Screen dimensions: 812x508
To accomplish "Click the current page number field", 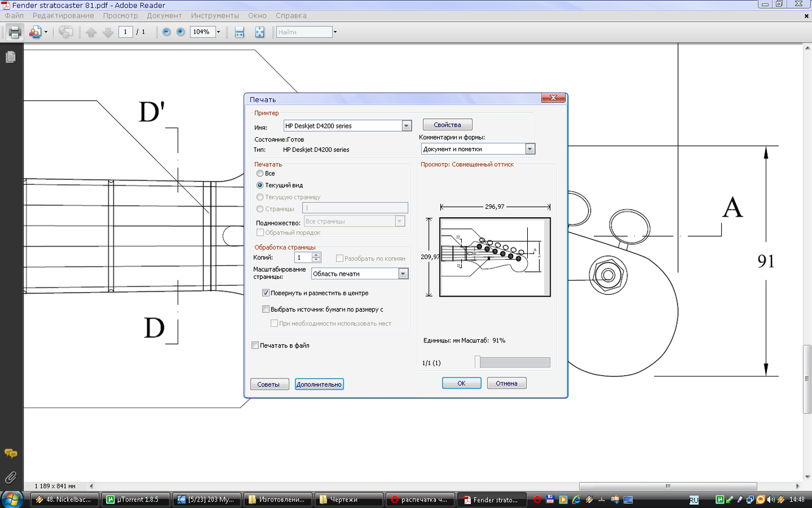I will [126, 32].
